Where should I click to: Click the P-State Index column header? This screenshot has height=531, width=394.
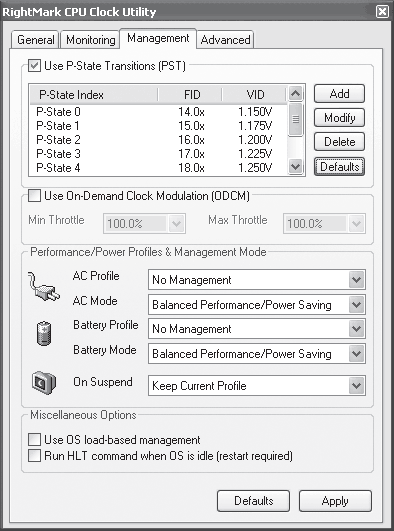click(94, 94)
